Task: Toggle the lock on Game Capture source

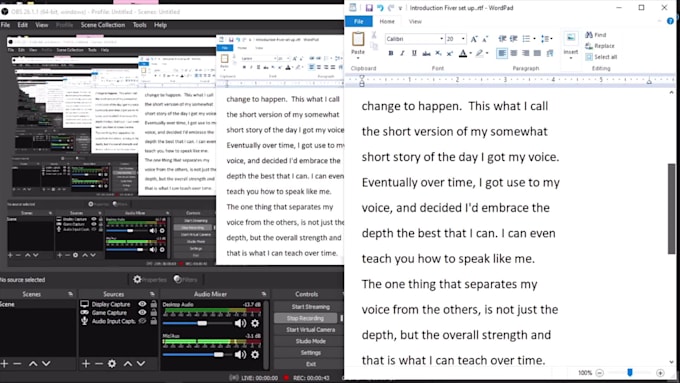Action: pos(154,312)
